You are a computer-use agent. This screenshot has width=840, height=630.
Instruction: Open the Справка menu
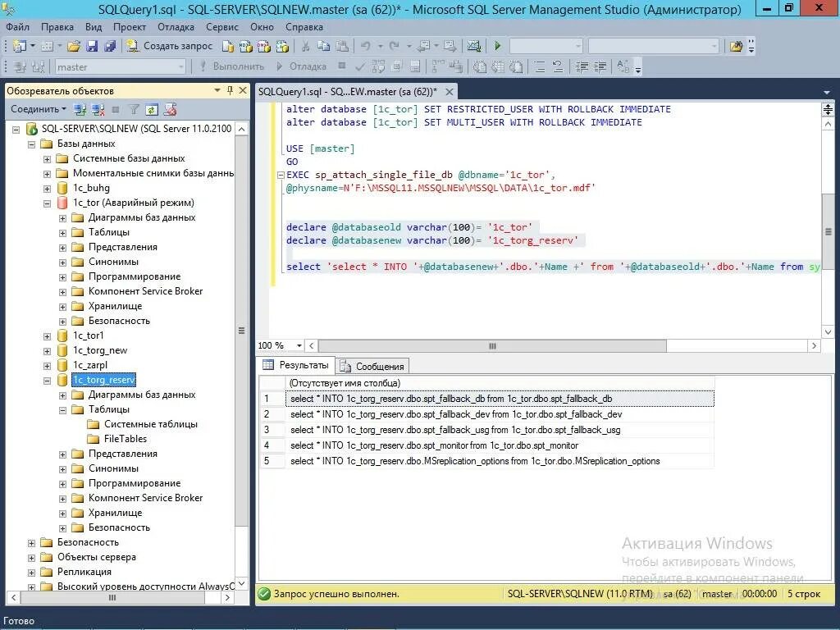pyautogui.click(x=304, y=27)
